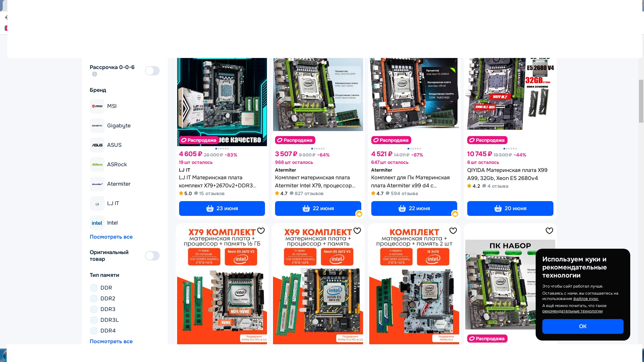
Task: Check the DDR4 memory type box
Action: coord(94,331)
